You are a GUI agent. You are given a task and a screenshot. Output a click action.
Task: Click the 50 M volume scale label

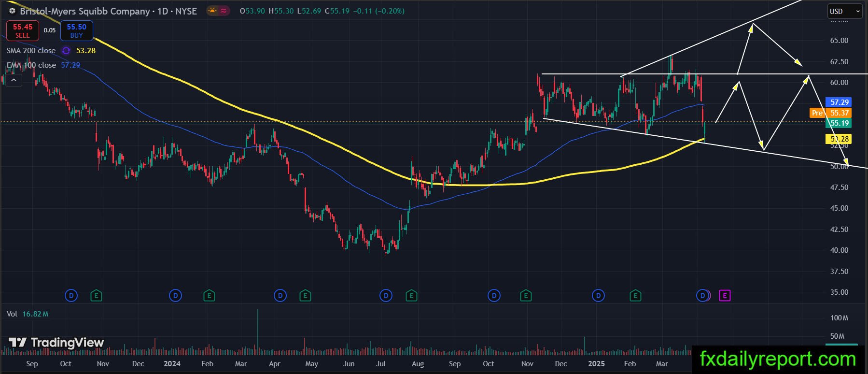pos(837,336)
